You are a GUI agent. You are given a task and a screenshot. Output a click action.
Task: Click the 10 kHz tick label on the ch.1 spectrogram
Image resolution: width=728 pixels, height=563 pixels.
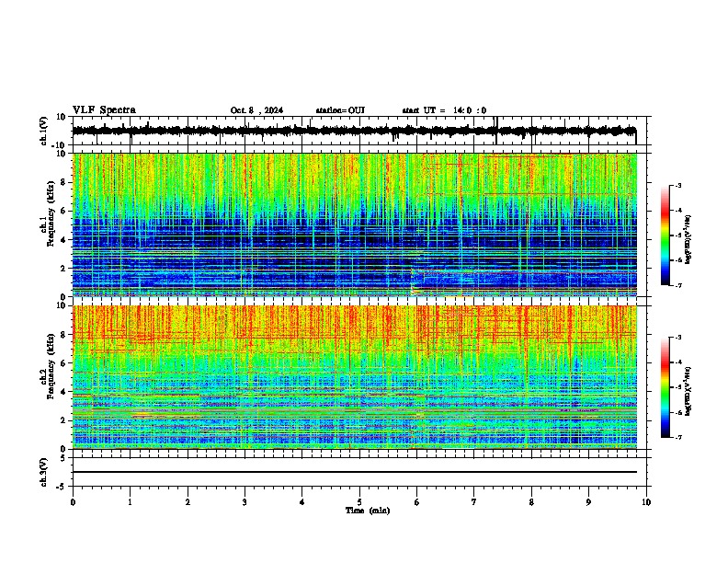pos(62,154)
